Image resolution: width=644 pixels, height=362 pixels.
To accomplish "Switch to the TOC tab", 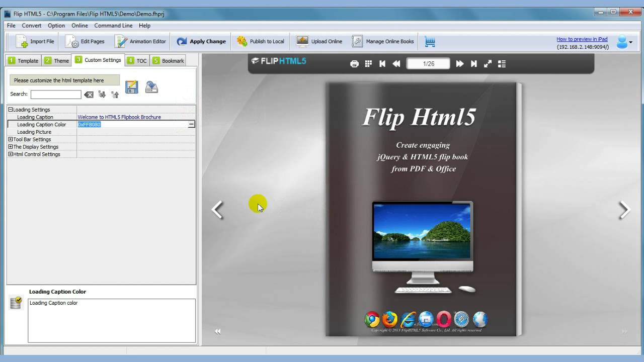I will point(137,60).
